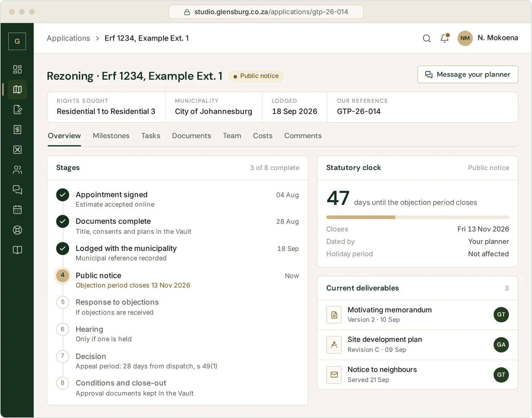Click GT avatar on Motivating memorandum row
This screenshot has height=418, width=532.
501,314
